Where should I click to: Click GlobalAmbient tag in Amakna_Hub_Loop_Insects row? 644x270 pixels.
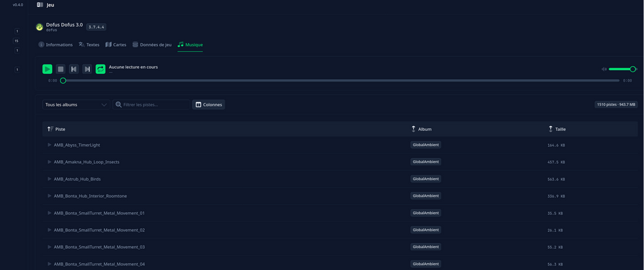pos(426,162)
